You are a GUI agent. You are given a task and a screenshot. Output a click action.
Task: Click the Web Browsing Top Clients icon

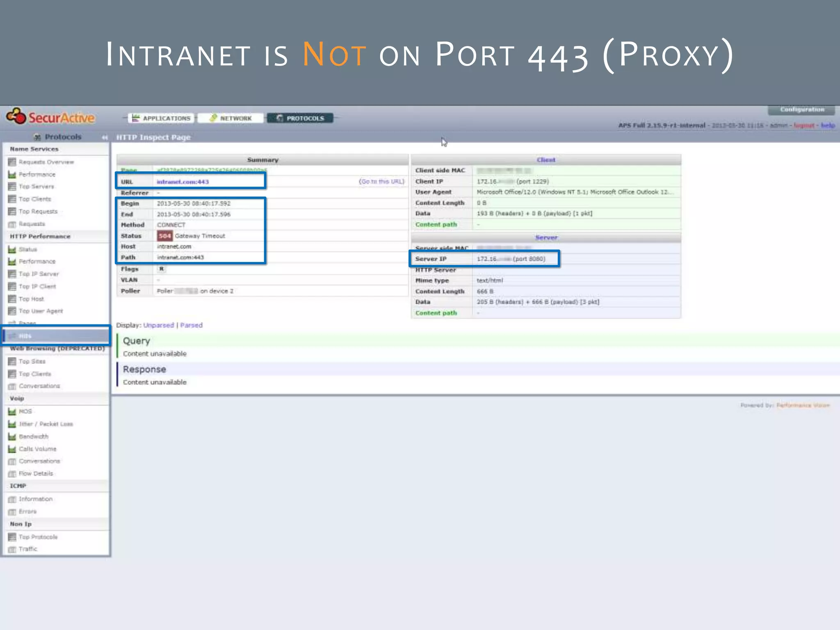[x=12, y=374]
